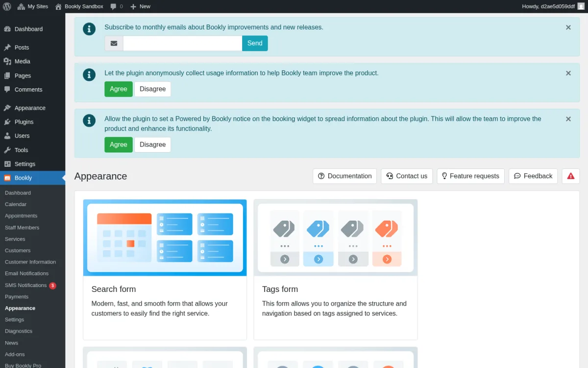Viewport: 588px width, 368px height.
Task: Open the Diagnostics submenu item
Action: pyautogui.click(x=19, y=331)
